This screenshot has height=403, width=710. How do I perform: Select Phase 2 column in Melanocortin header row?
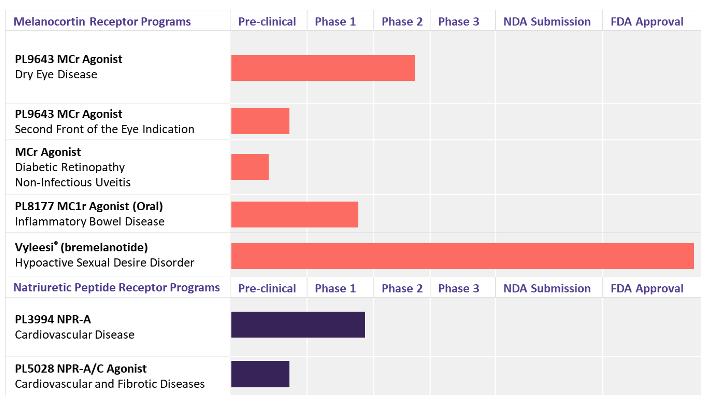(x=402, y=22)
